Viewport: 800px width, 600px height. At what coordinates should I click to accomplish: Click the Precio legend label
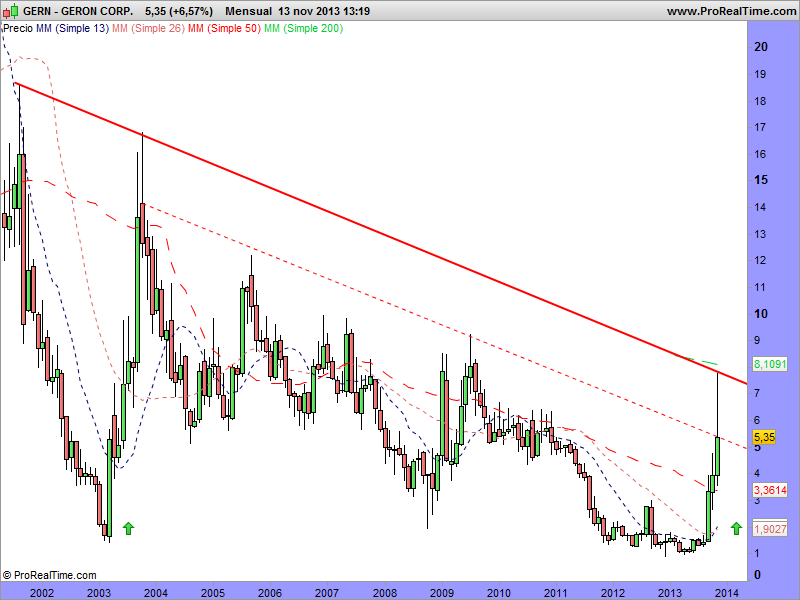coord(18,28)
